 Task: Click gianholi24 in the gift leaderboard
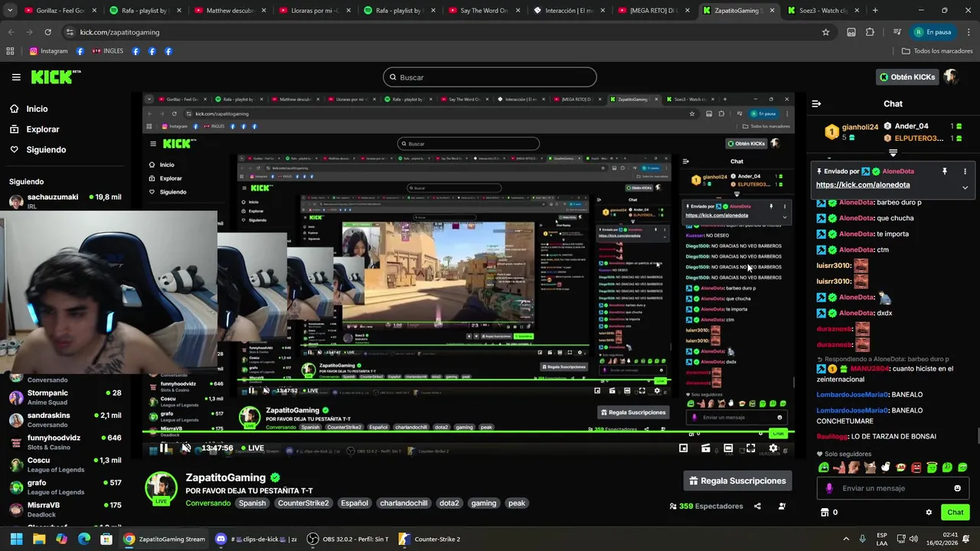coord(860,127)
